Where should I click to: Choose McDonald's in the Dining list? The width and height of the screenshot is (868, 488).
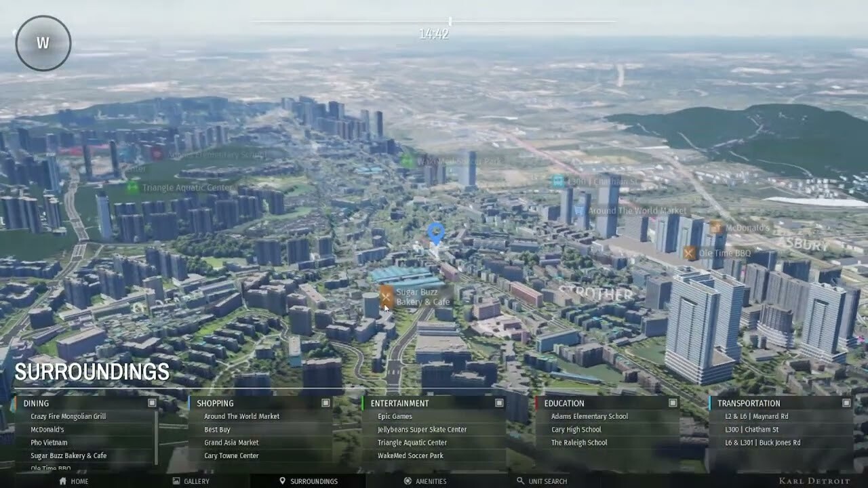(x=47, y=430)
